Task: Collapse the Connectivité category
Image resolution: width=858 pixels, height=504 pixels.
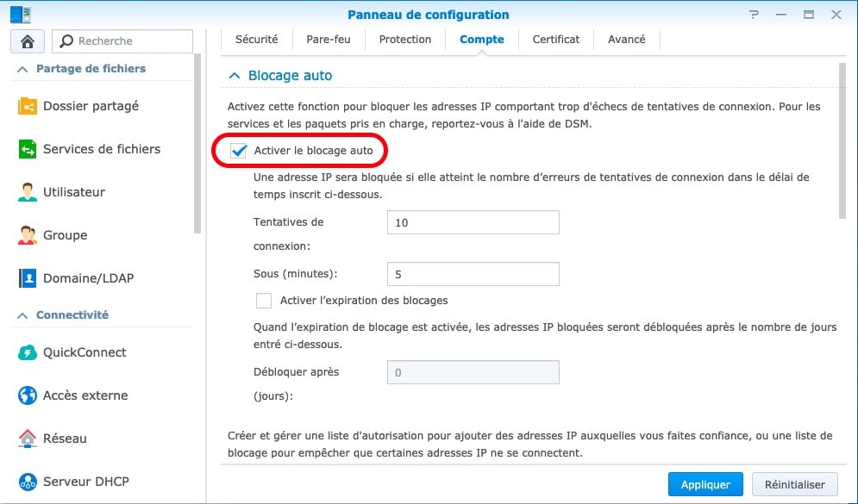Action: point(22,315)
